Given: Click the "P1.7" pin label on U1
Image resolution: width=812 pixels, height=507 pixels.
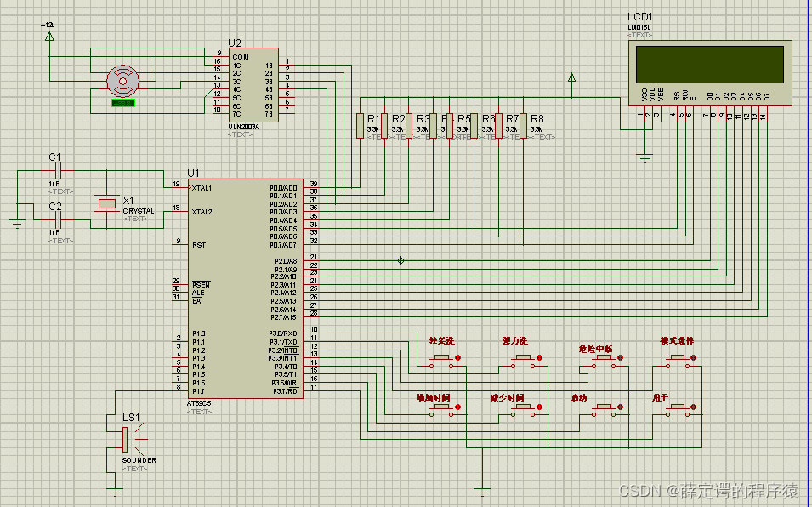Looking at the screenshot, I should point(199,391).
